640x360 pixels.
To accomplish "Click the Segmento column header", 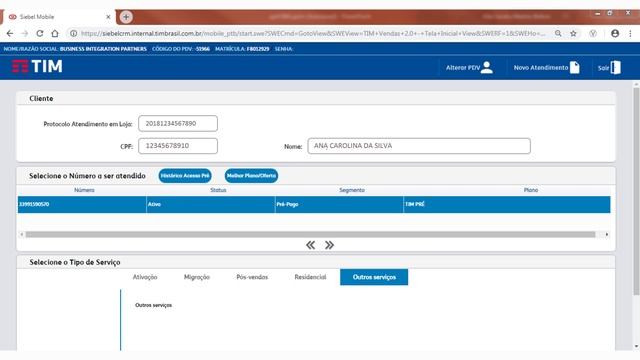I will [352, 190].
